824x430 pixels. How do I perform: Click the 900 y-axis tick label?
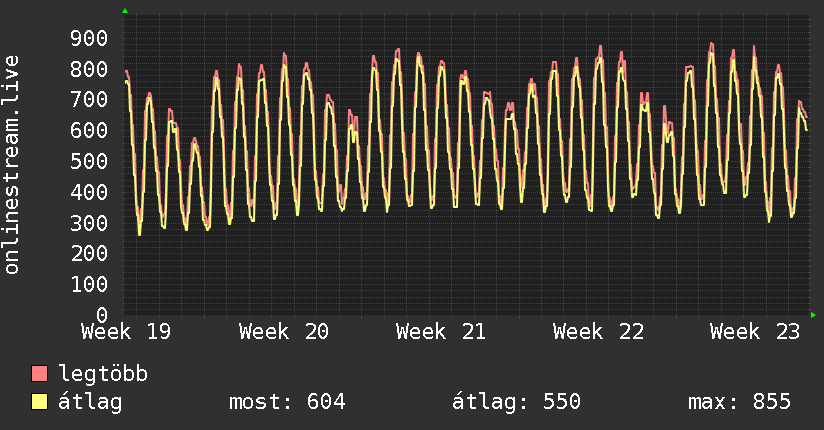click(89, 38)
